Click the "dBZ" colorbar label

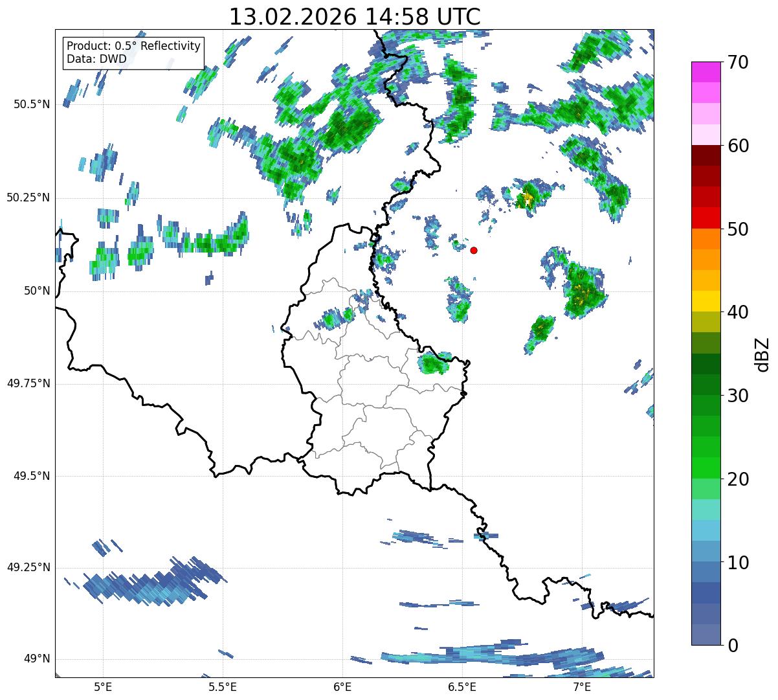tap(762, 354)
